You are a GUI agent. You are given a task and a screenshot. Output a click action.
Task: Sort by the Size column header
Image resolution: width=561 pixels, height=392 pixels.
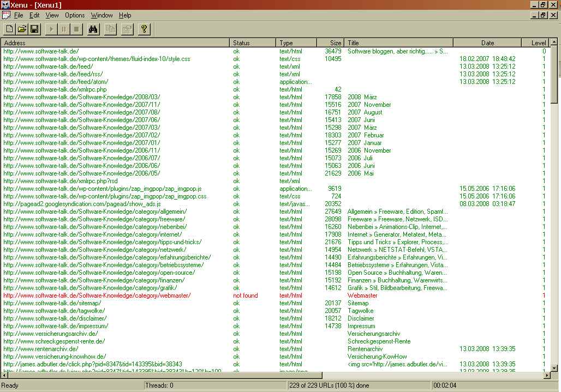click(331, 43)
